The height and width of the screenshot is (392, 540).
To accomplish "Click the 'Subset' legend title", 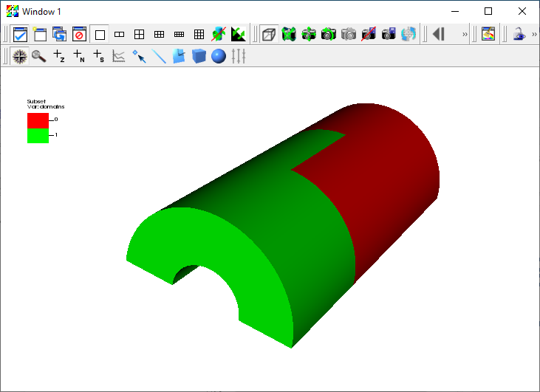I will tap(36, 102).
